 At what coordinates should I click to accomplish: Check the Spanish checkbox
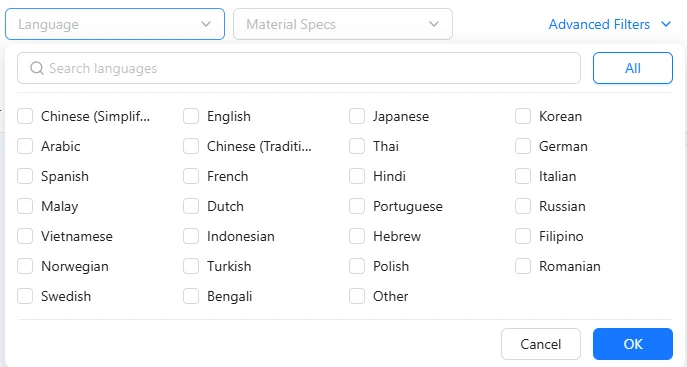(x=25, y=176)
